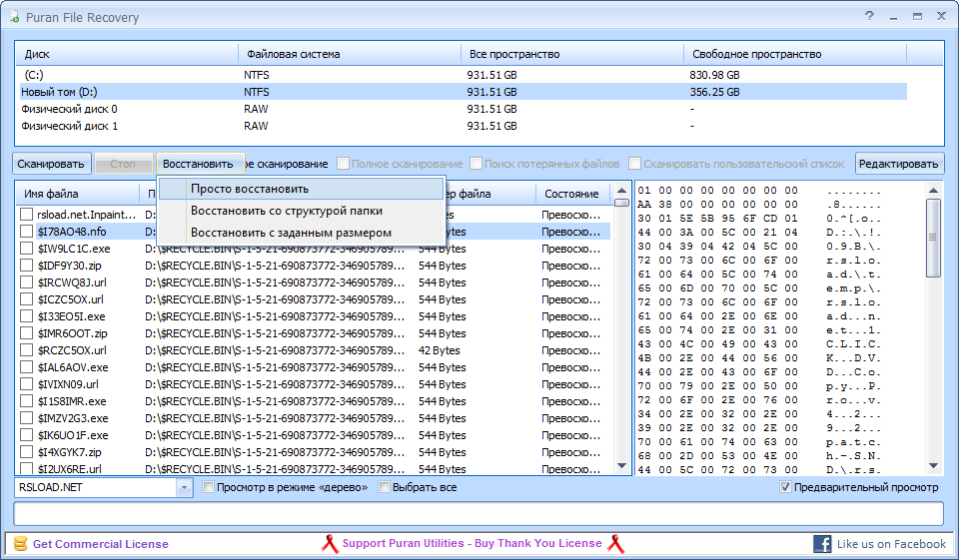Enable 'Просмотр в режиме «дерево»' checkbox
Image resolution: width=959 pixels, height=560 pixels.
click(208, 487)
